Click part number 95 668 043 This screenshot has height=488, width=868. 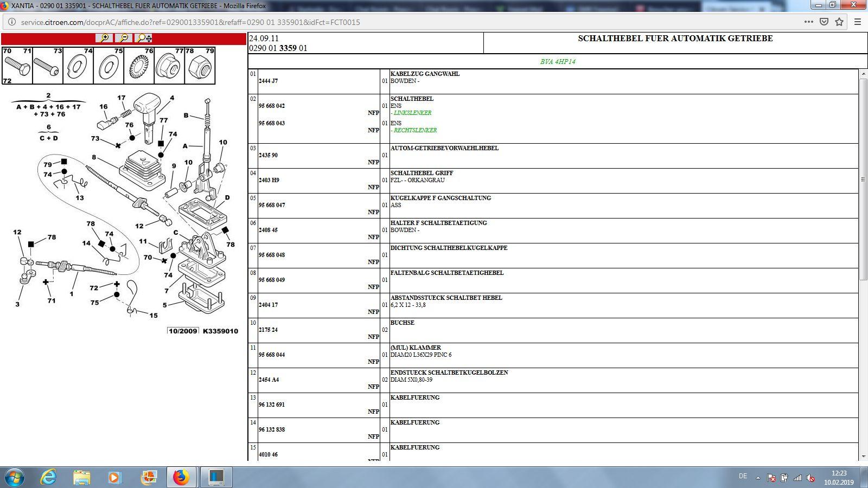pos(272,123)
